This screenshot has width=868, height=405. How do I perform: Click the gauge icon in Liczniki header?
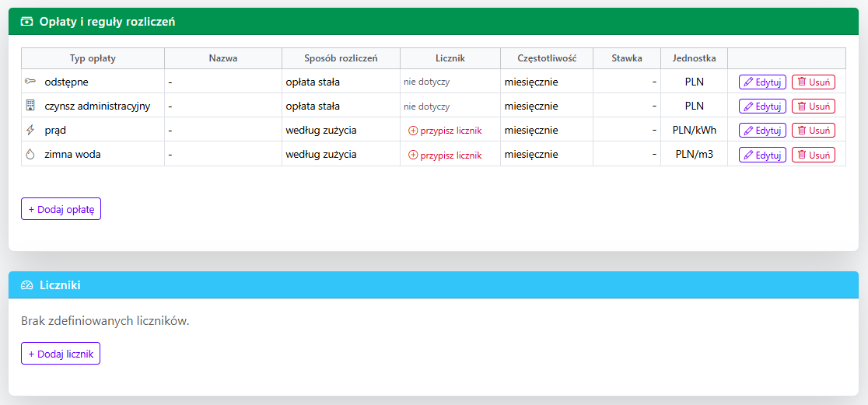26,285
